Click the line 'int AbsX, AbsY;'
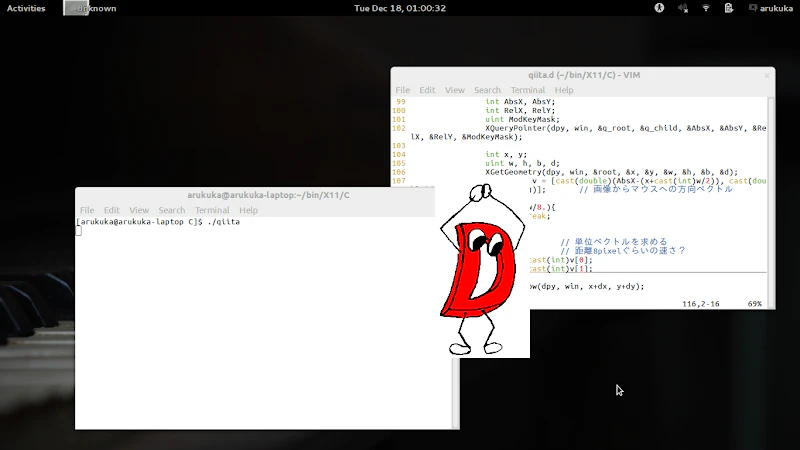 518,102
